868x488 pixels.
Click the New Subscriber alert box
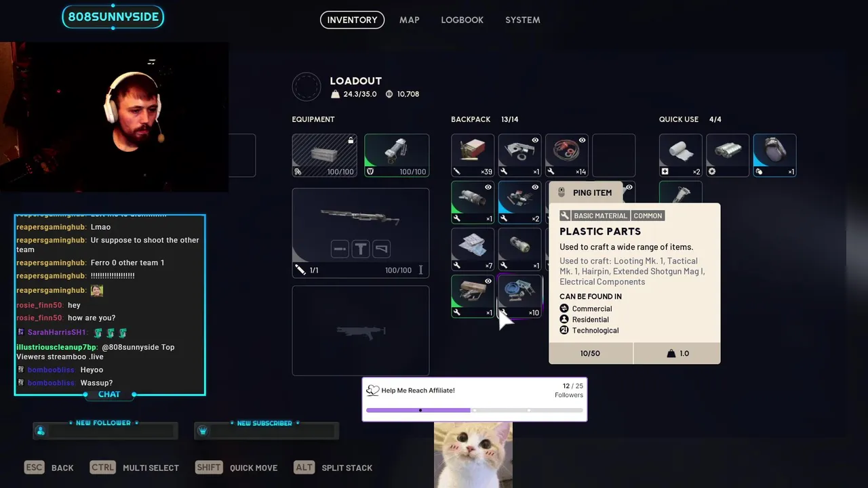[266, 430]
